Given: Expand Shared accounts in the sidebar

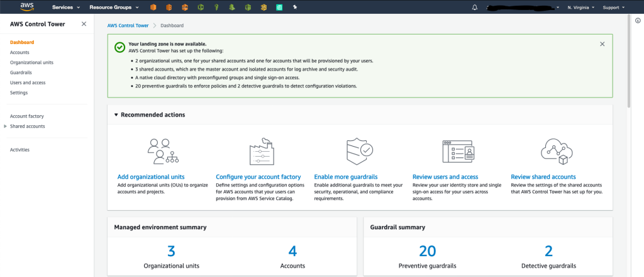Looking at the screenshot, I should (x=5, y=126).
